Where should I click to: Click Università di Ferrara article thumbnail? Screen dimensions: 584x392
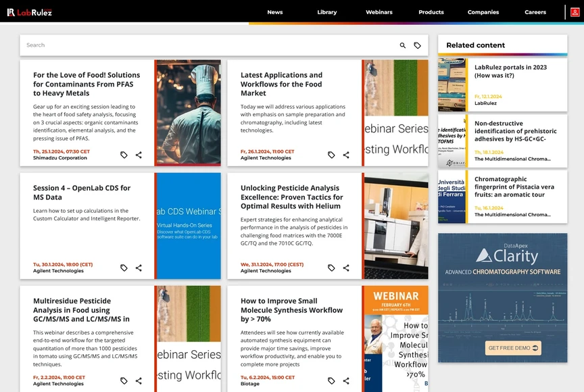[452, 197]
